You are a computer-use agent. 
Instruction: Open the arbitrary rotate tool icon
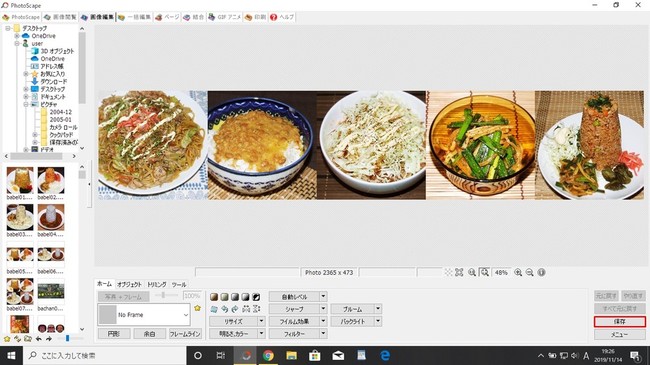214,309
